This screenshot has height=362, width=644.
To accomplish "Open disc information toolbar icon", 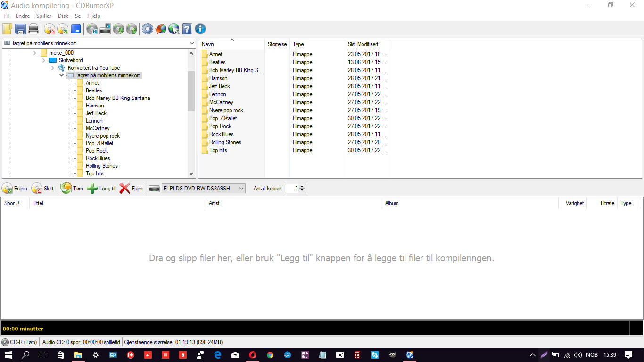I will pyautogui.click(x=92, y=29).
